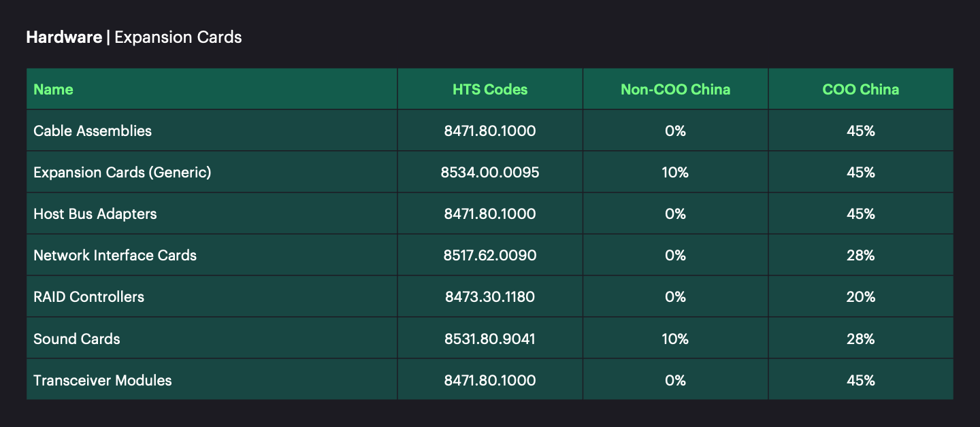Click the Name column header
Viewport: 980px width, 427px height.
pyautogui.click(x=53, y=89)
